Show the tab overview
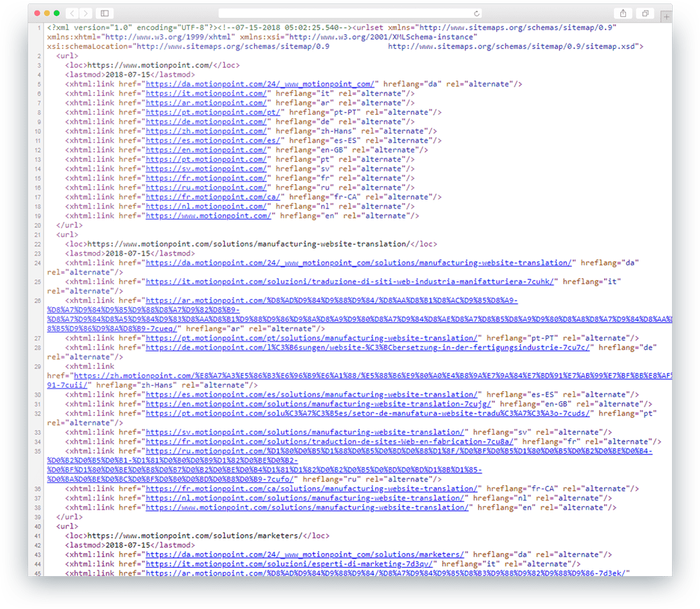The height and width of the screenshot is (609, 700). (645, 13)
